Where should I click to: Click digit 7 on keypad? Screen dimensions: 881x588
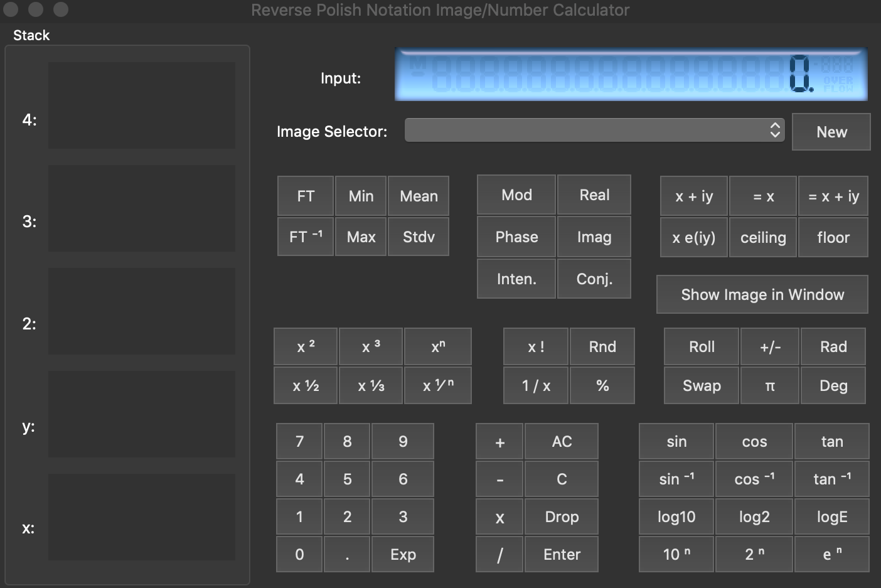pos(299,441)
